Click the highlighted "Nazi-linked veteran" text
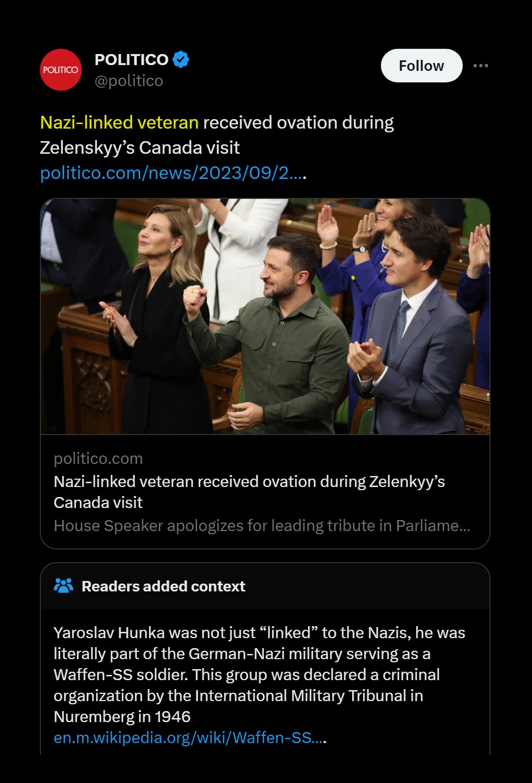 [119, 122]
